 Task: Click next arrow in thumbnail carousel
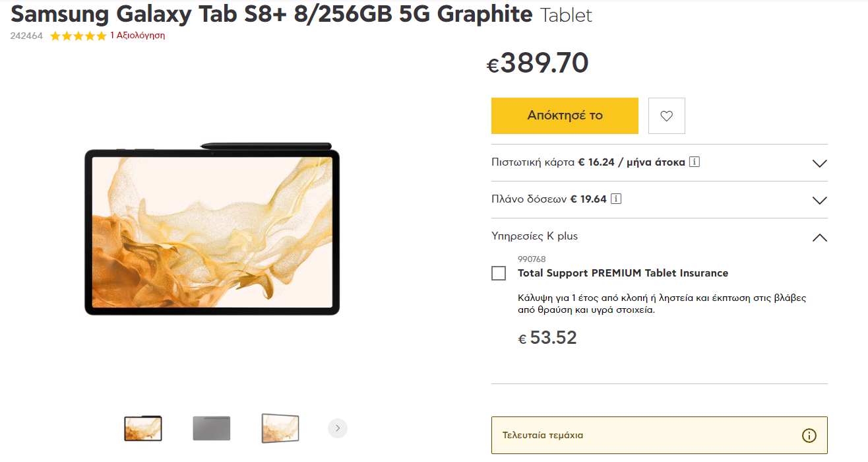click(x=338, y=428)
